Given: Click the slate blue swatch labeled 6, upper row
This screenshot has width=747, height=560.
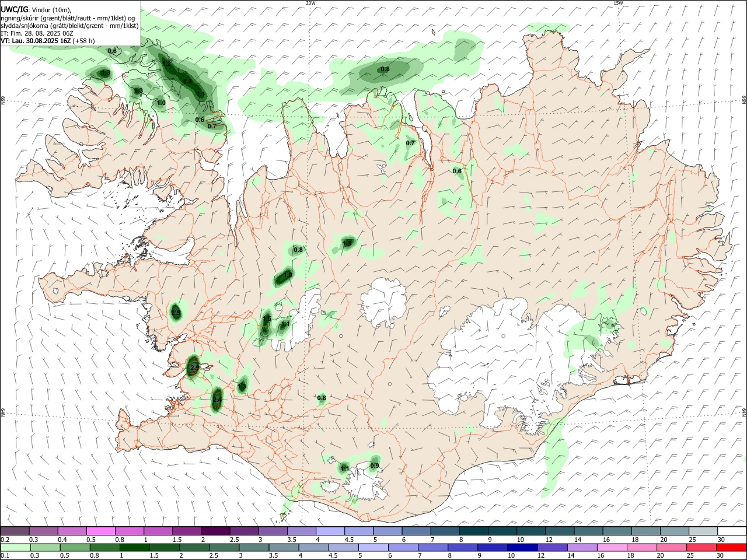Looking at the screenshot, I should [416, 531].
